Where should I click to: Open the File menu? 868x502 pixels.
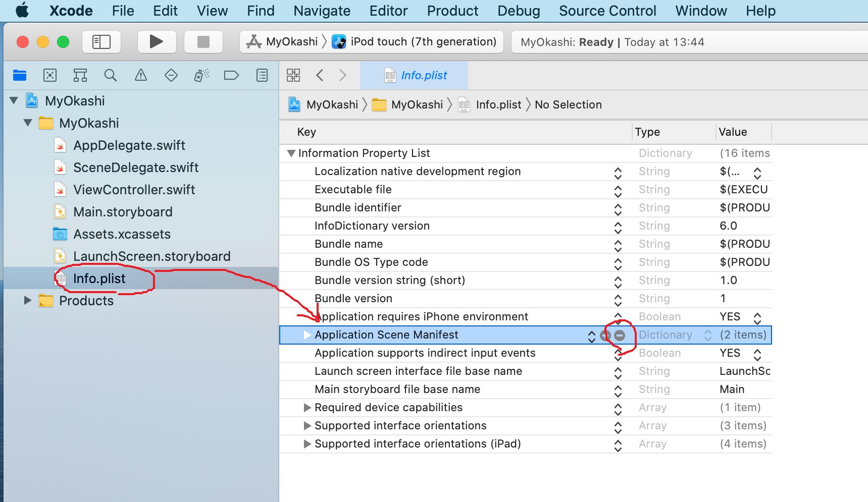pos(123,11)
